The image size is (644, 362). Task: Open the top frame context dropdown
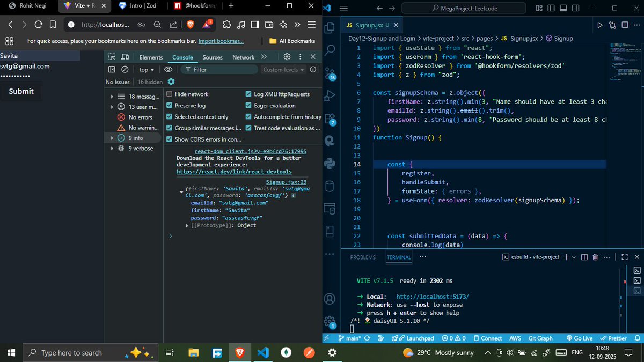[146, 69]
